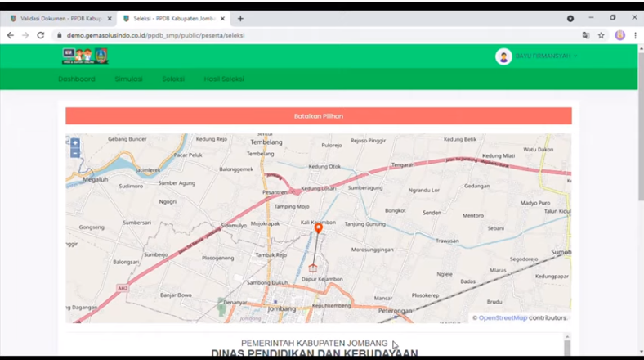
Task: Click the translate page icon
Action: (x=585, y=35)
